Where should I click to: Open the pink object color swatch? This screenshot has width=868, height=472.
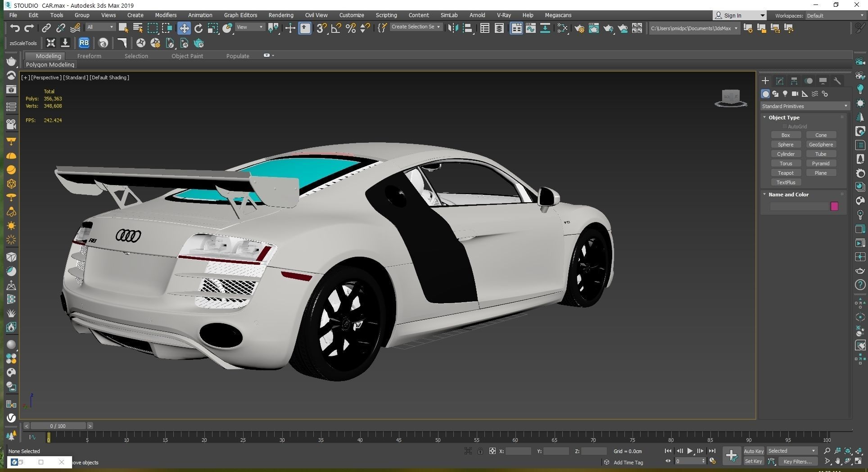tap(834, 206)
